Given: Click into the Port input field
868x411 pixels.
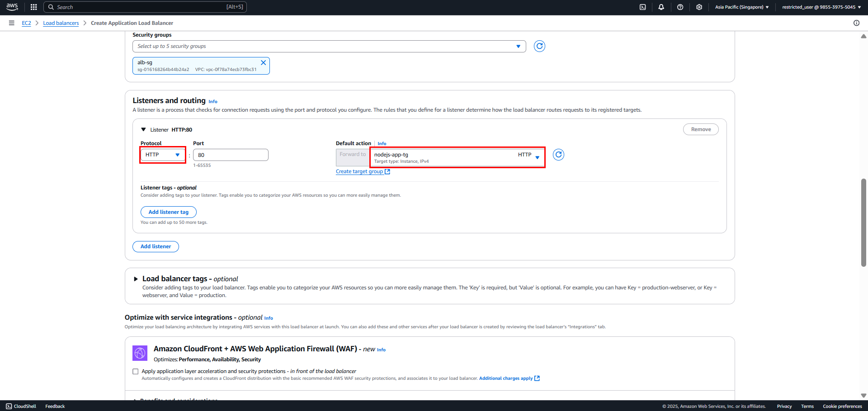Looking at the screenshot, I should (x=231, y=155).
